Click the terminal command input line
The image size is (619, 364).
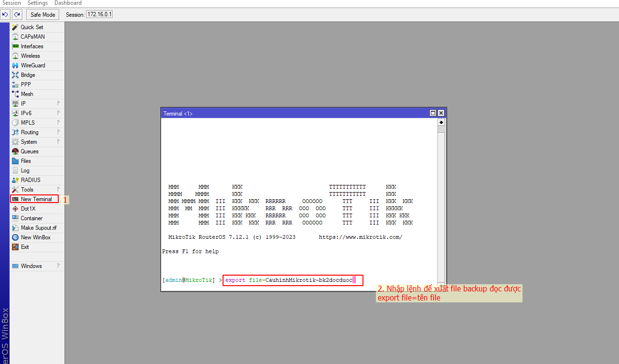tap(292, 280)
